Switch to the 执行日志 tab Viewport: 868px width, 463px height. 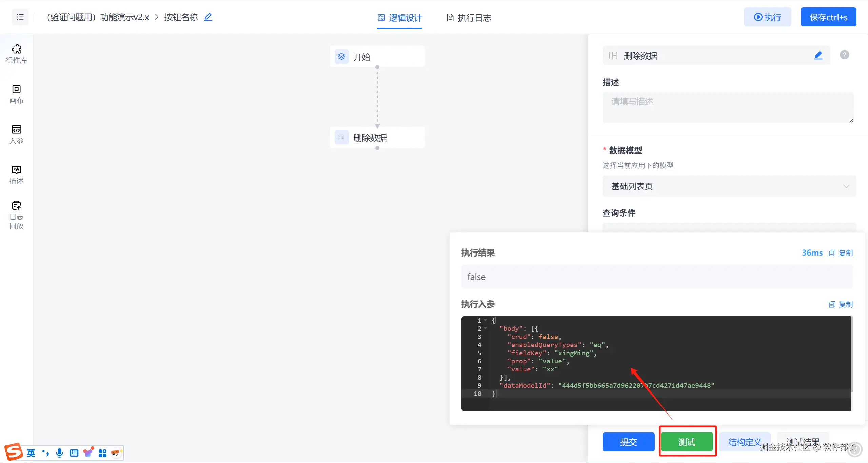[469, 18]
